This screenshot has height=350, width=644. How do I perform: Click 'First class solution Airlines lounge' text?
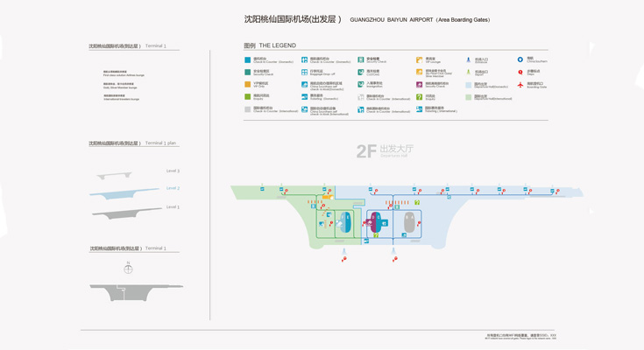pos(124,75)
